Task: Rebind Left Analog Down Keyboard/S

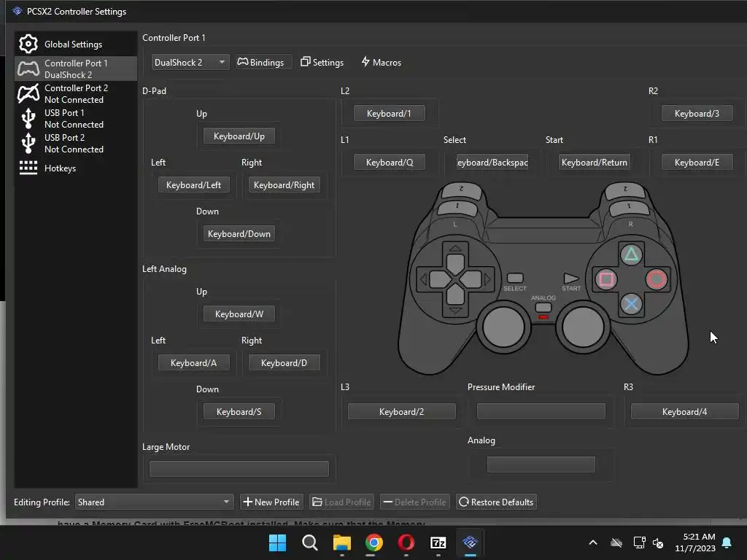Action: pos(239,411)
